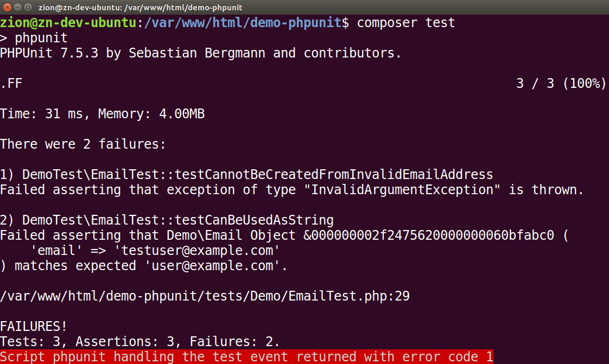Screen dimensions: 609x364
Task: Click the '> phpunit' script line
Action: (x=34, y=38)
